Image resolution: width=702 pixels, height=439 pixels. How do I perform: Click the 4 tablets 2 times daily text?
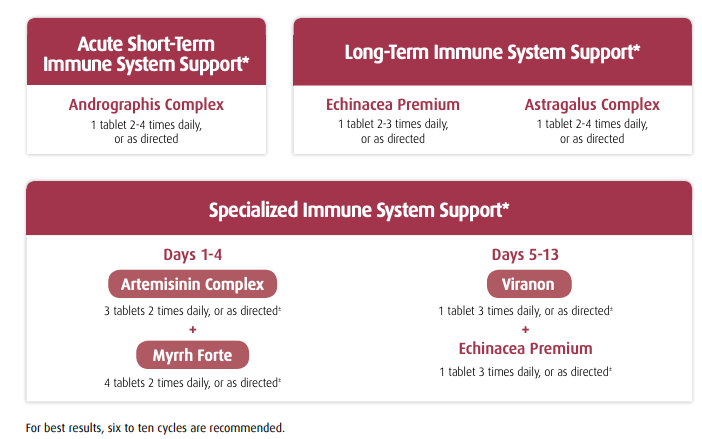coord(193,383)
